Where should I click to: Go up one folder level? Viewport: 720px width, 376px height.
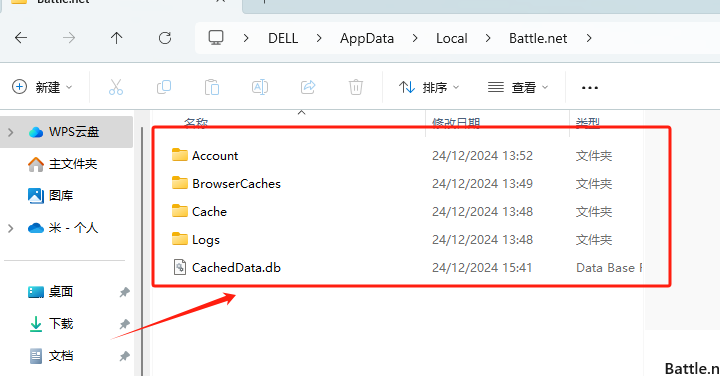coord(117,38)
